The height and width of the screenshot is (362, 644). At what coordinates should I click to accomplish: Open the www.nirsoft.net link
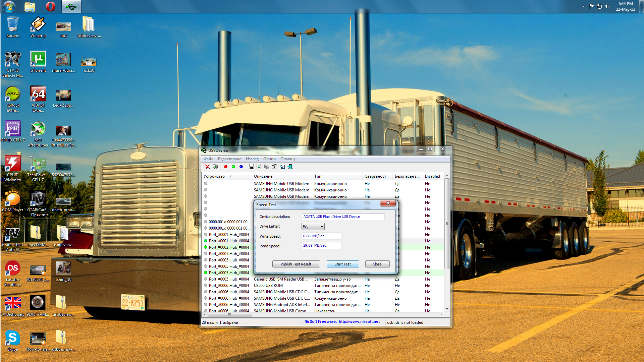click(359, 322)
